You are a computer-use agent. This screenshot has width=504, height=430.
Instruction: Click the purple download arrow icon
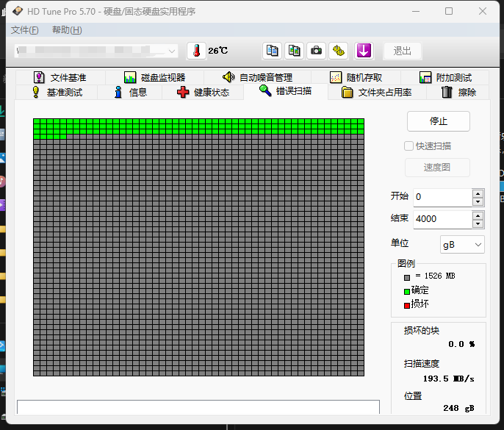[364, 51]
